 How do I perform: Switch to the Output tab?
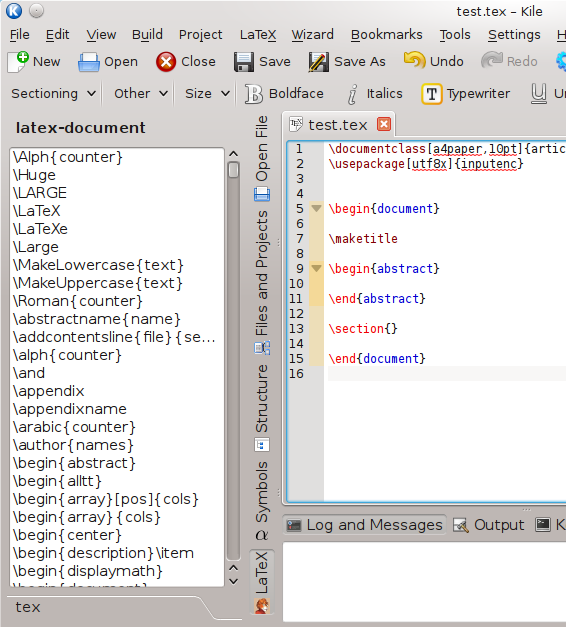pyautogui.click(x=488, y=525)
